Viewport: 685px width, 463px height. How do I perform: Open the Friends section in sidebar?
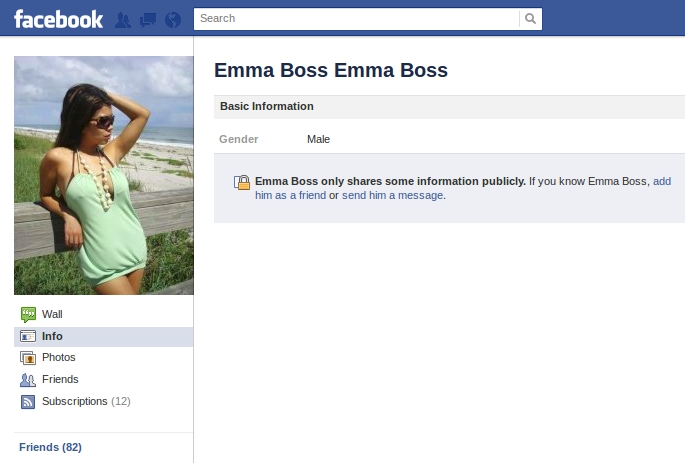tap(60, 379)
